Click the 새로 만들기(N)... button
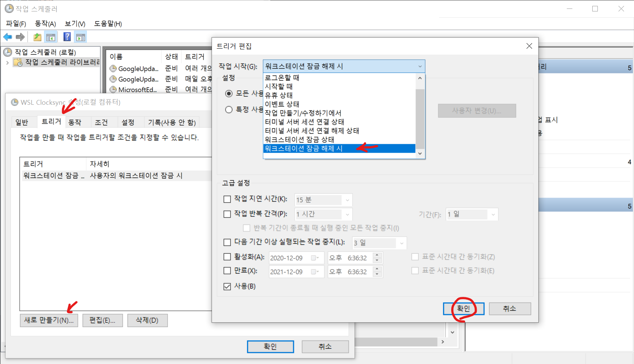 point(49,320)
